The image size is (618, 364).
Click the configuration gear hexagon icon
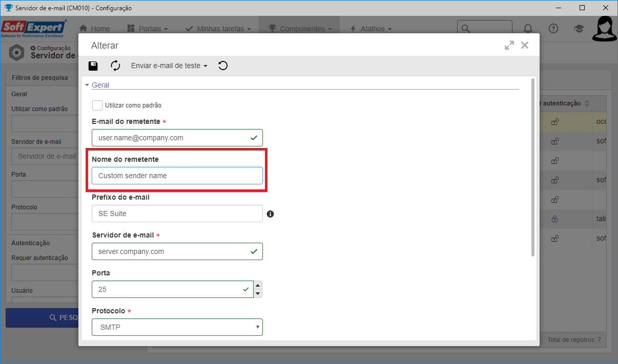pos(17,52)
